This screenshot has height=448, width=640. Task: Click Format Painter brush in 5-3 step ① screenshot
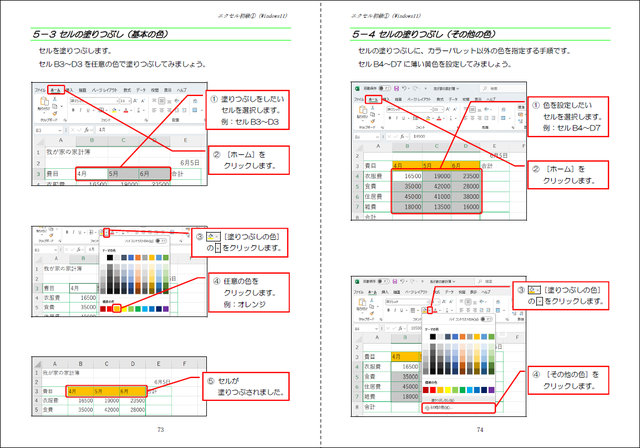coord(55,113)
